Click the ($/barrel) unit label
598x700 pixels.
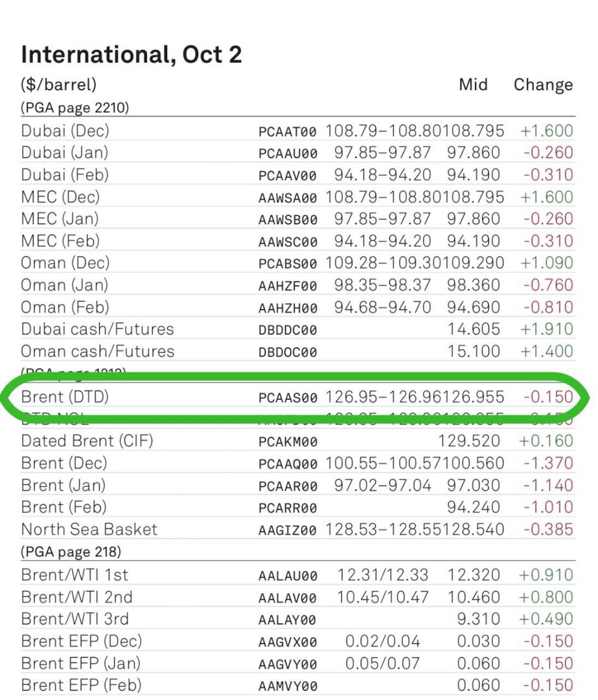(x=58, y=84)
